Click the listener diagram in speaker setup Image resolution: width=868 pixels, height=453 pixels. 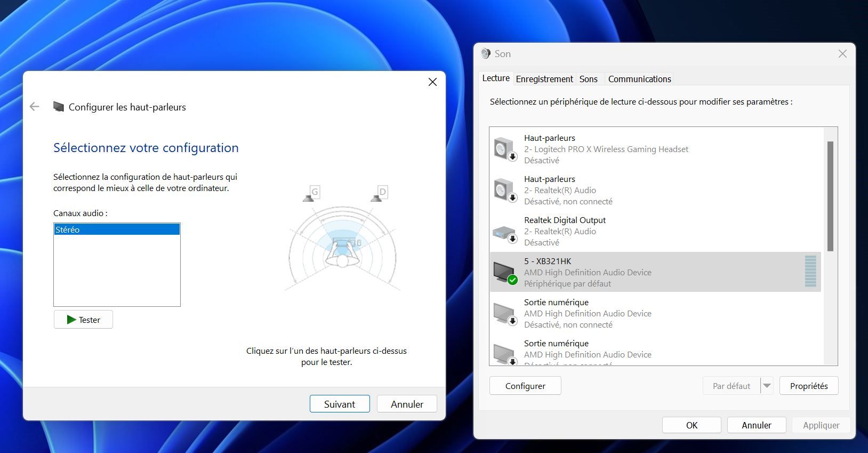coord(342,248)
